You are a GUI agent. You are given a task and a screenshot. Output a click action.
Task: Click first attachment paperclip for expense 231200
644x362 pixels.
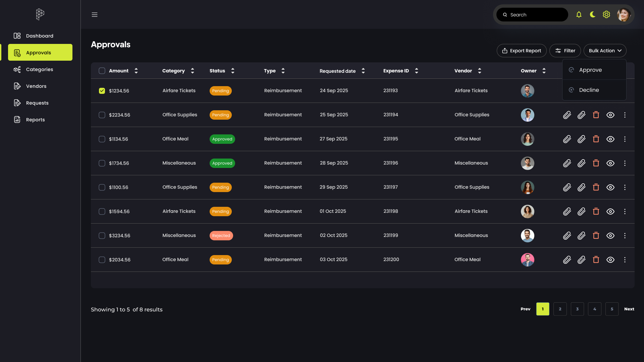tap(567, 260)
